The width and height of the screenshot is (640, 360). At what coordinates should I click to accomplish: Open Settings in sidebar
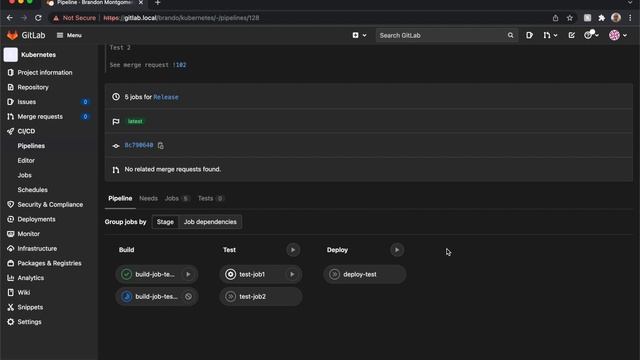click(x=29, y=322)
